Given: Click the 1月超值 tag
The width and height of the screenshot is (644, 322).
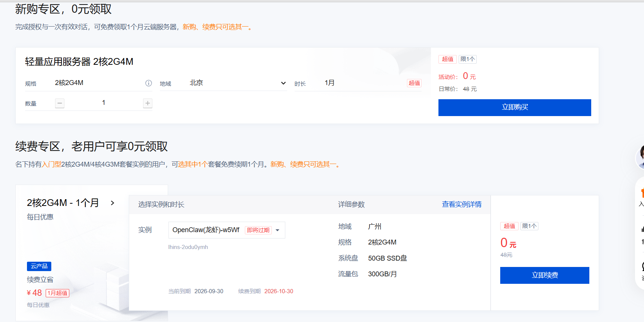Looking at the screenshot, I should point(57,293).
